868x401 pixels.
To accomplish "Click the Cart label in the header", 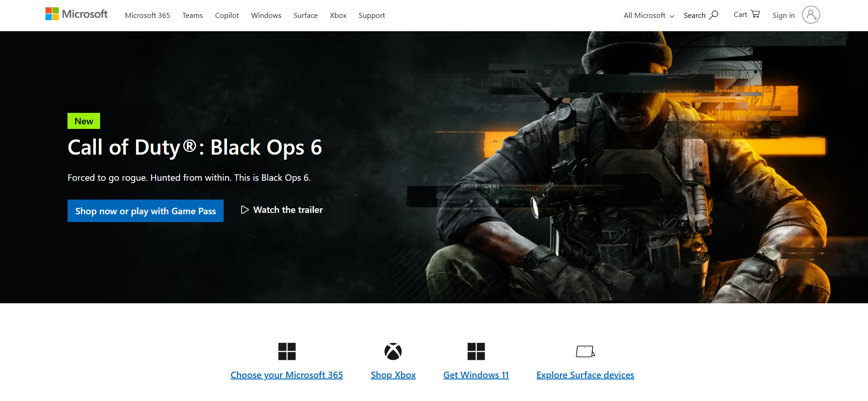I will [740, 15].
